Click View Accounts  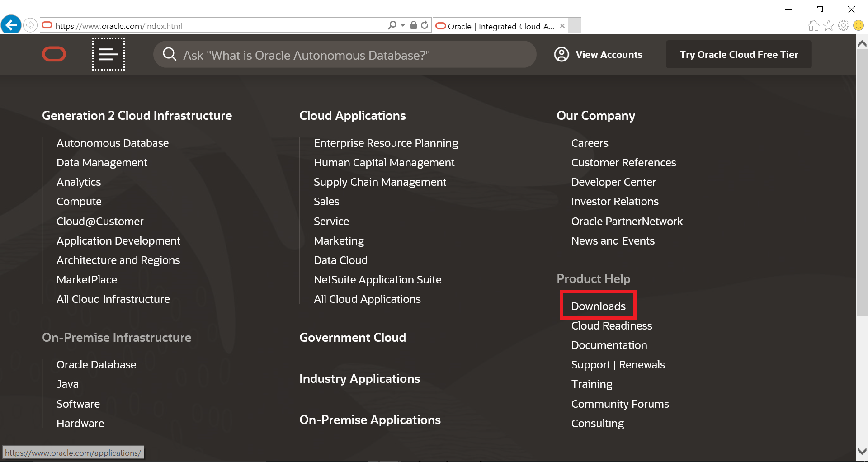609,55
